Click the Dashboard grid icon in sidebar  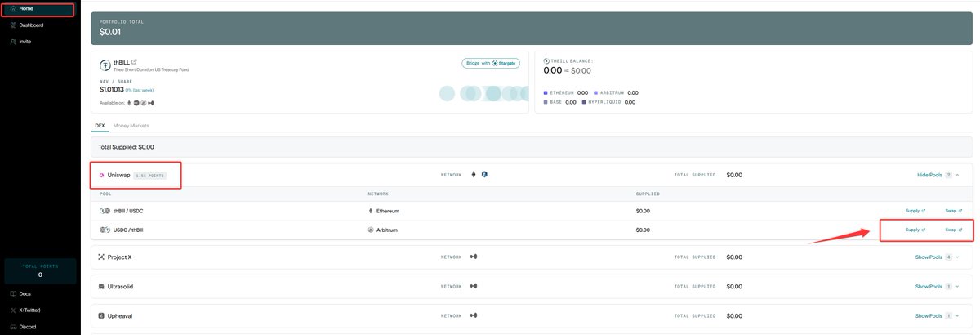pos(13,25)
